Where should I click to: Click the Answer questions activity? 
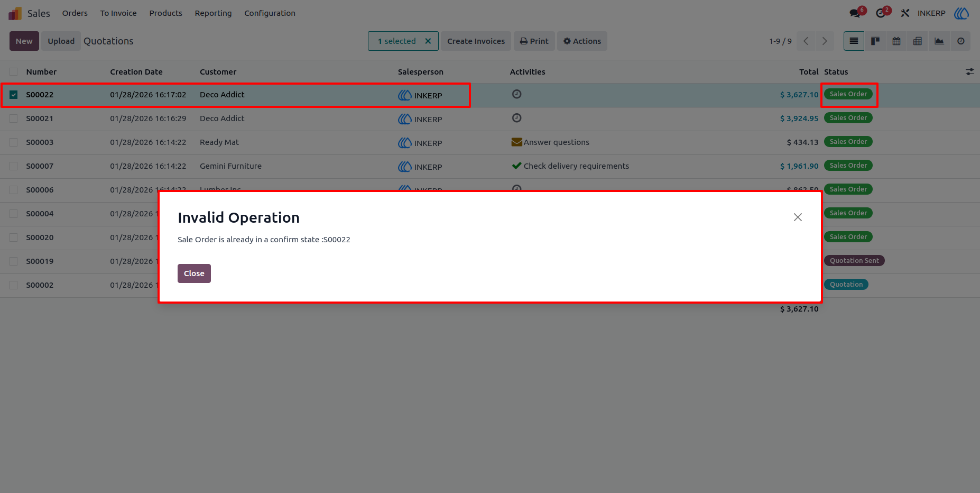click(x=550, y=142)
